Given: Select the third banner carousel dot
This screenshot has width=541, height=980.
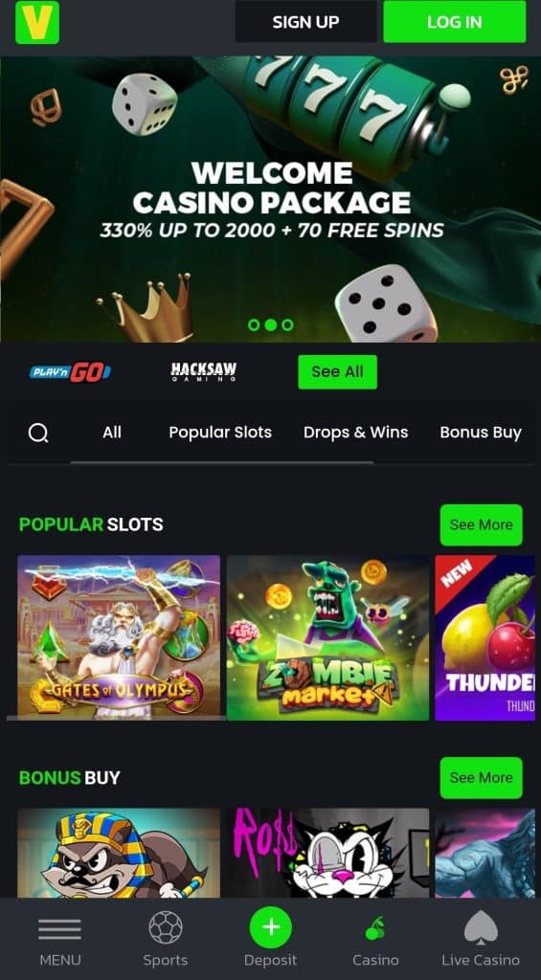Looking at the screenshot, I should pyautogui.click(x=287, y=325).
